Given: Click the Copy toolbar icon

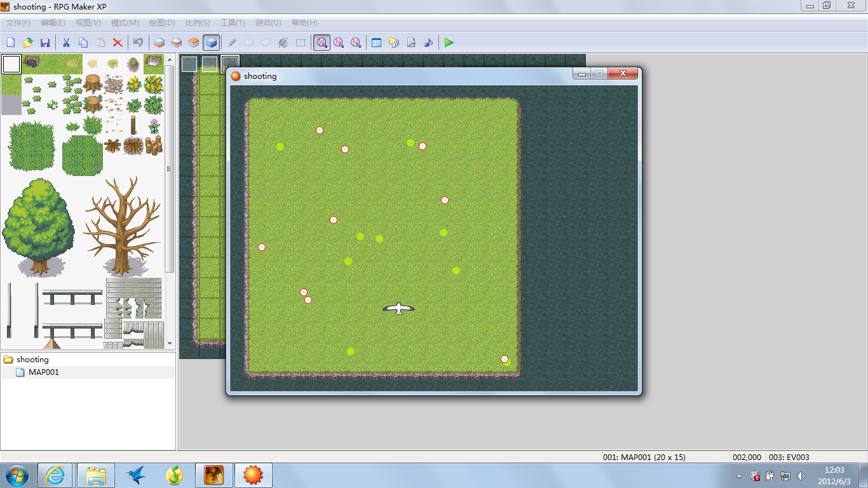Looking at the screenshot, I should (x=83, y=43).
